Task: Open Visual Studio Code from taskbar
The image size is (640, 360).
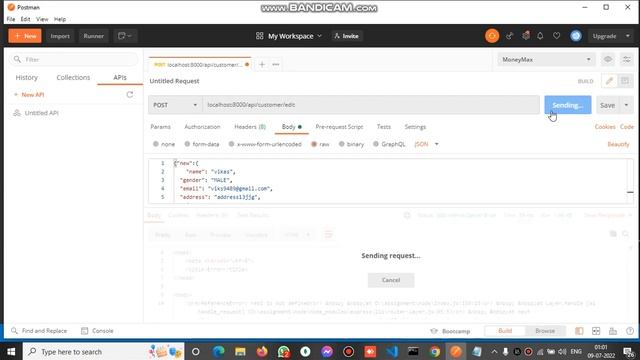Action: coord(392,351)
